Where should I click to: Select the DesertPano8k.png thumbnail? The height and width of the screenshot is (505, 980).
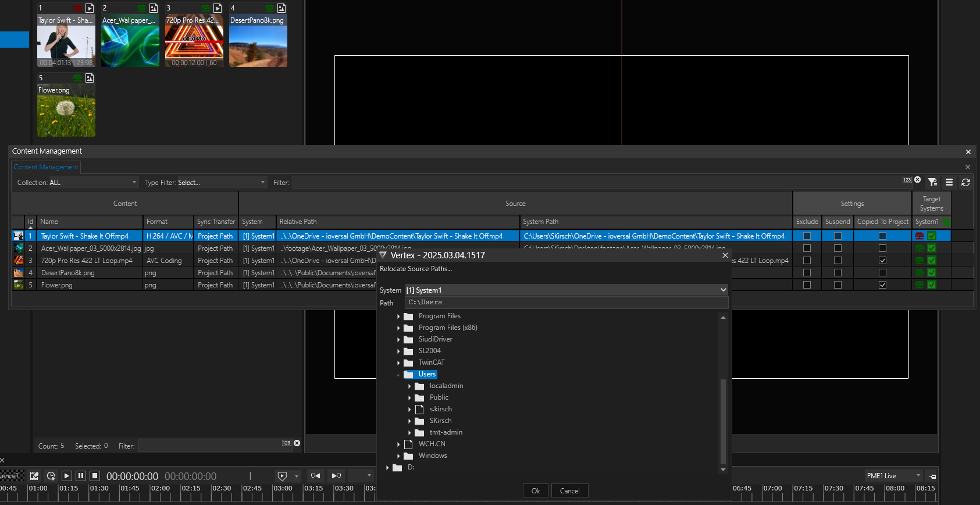pos(258,41)
